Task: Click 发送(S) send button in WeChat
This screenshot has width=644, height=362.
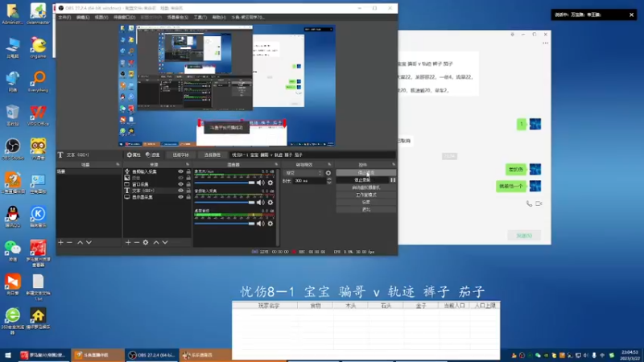Action: [524, 236]
